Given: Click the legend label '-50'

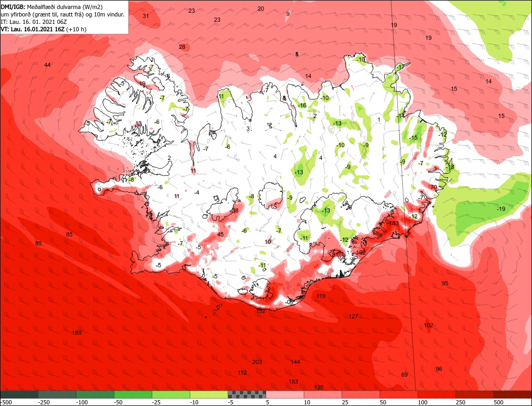Looking at the screenshot, I should pos(119,402).
